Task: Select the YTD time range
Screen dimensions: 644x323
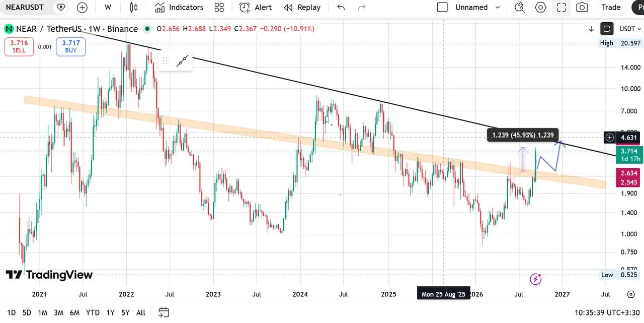Action: tap(93, 312)
